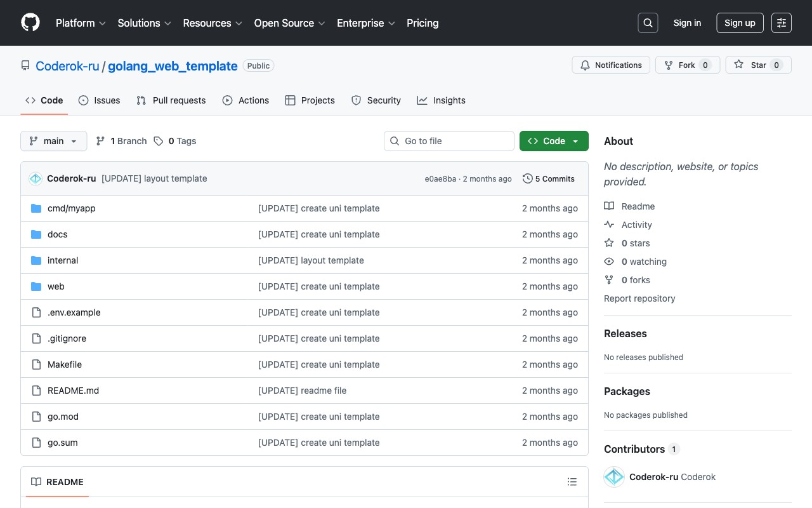812x508 pixels.
Task: Open the README.md file name
Action: 74,391
